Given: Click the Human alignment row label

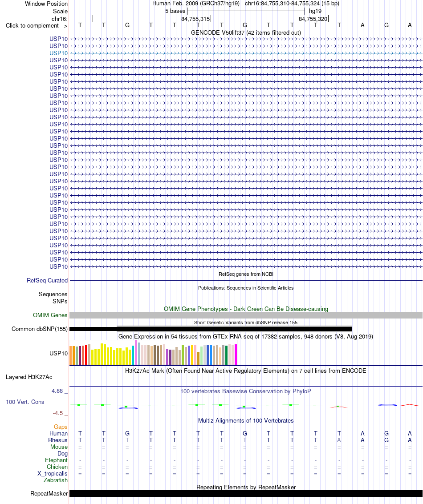Looking at the screenshot, I should 58,433.
